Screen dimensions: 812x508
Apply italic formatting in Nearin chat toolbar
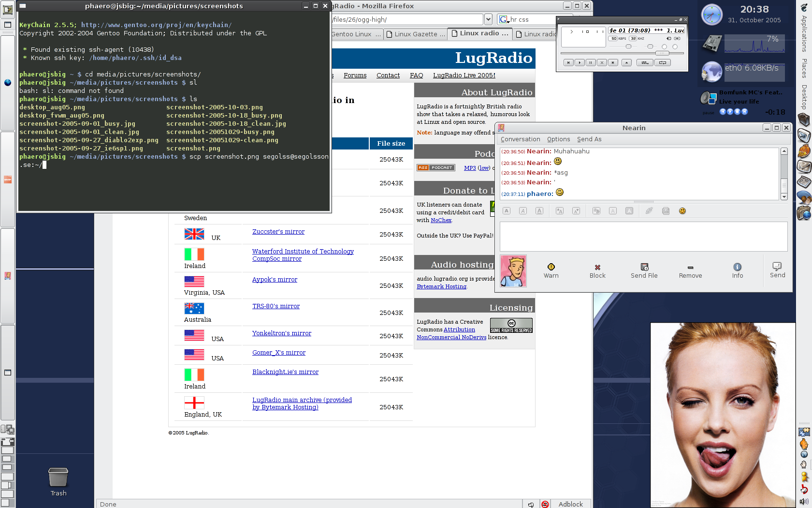point(523,211)
